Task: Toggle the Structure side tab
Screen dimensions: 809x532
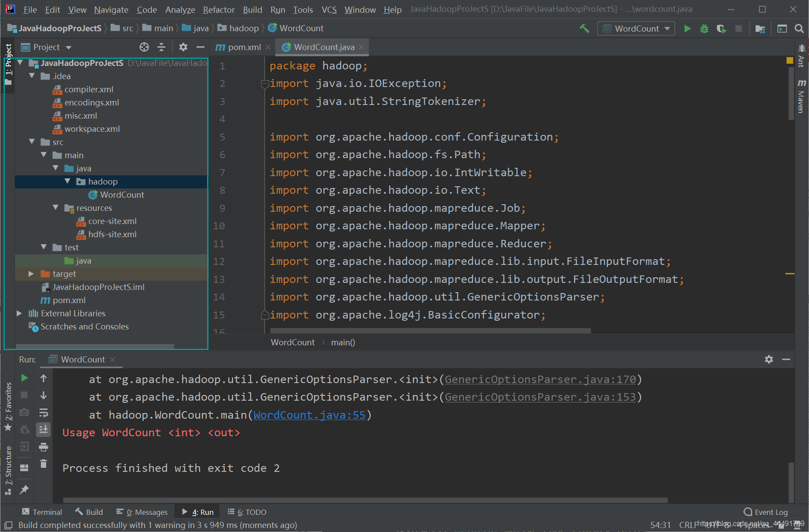Action: point(8,470)
